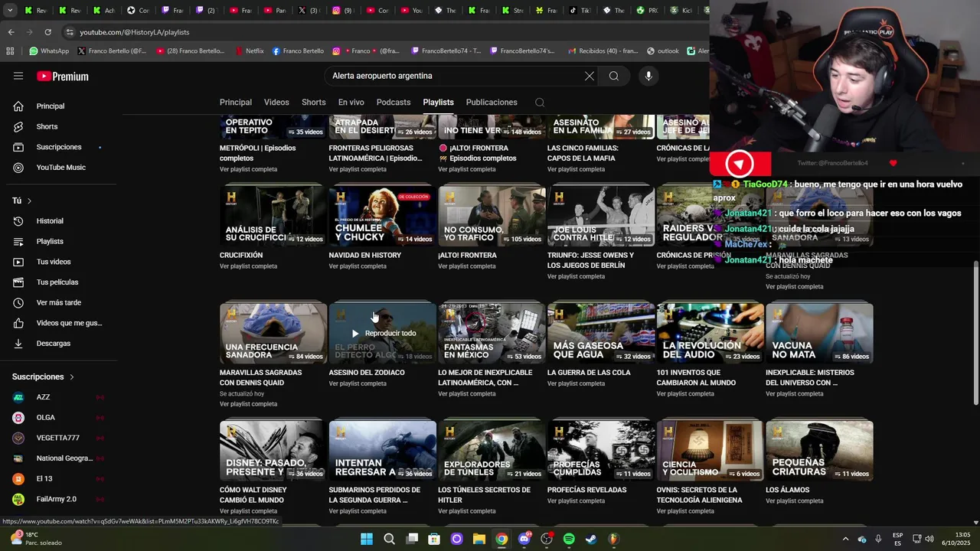Start voice search with the microphone icon
Image resolution: width=980 pixels, height=551 pixels.
point(648,76)
